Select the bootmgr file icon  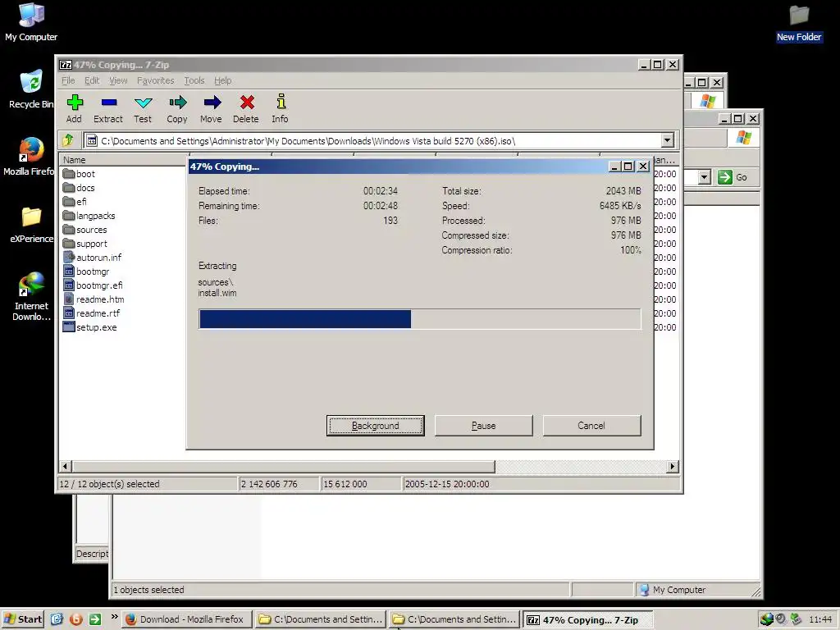pos(69,271)
